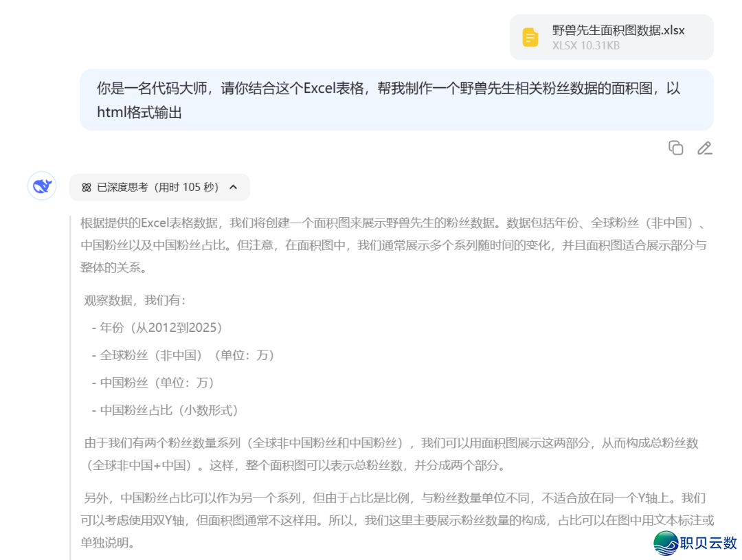Image resolution: width=742 pixels, height=560 pixels.
Task: Click the line 观察数据，我们有
Action: click(135, 300)
